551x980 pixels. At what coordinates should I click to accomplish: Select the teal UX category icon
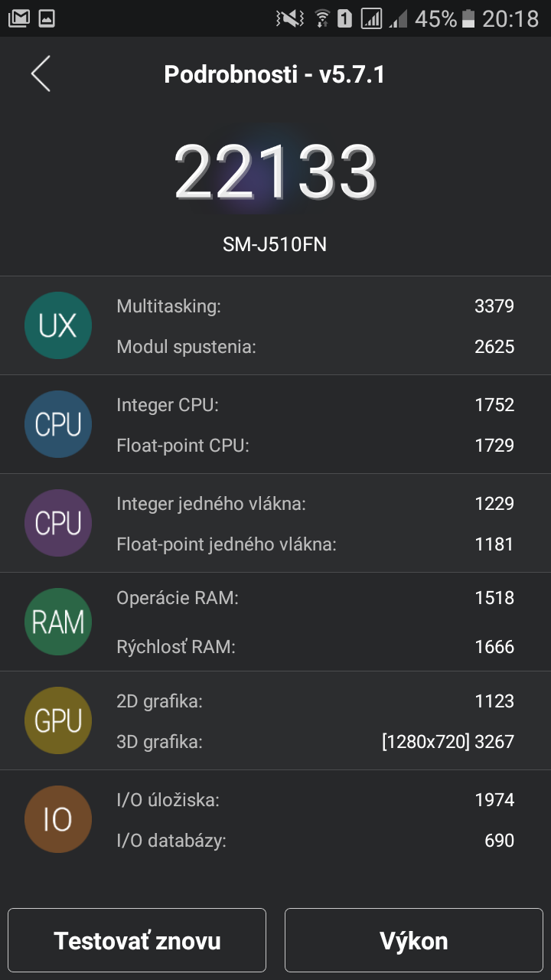(x=58, y=325)
